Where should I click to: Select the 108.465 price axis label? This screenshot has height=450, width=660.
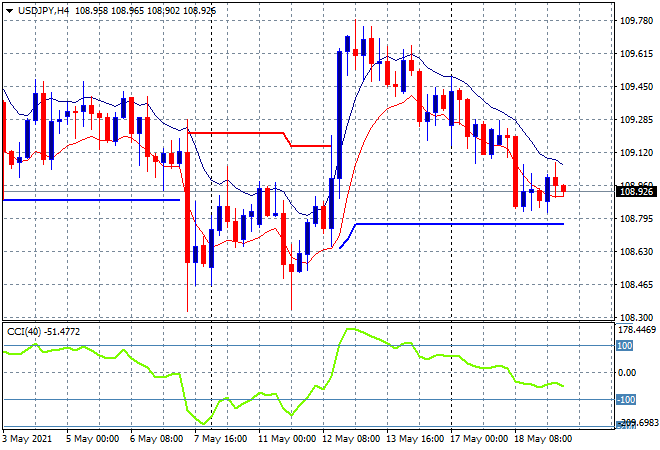[x=636, y=285]
